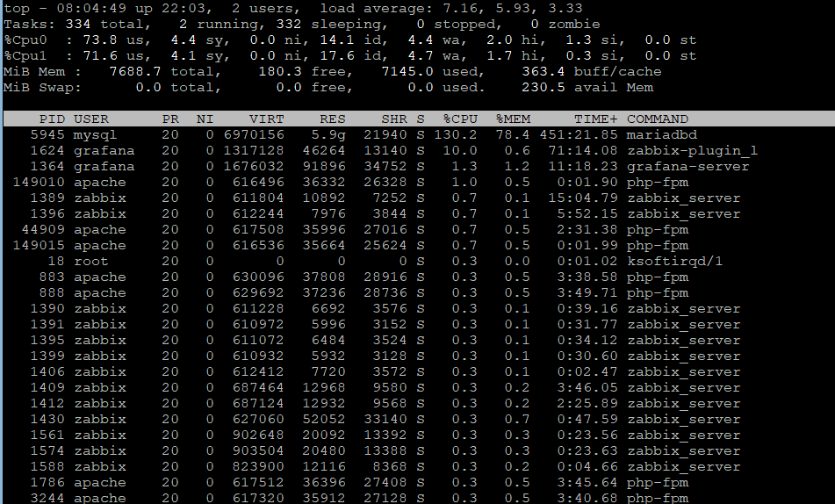
Task: Click the 78.4 %MEM value
Action: [513, 135]
